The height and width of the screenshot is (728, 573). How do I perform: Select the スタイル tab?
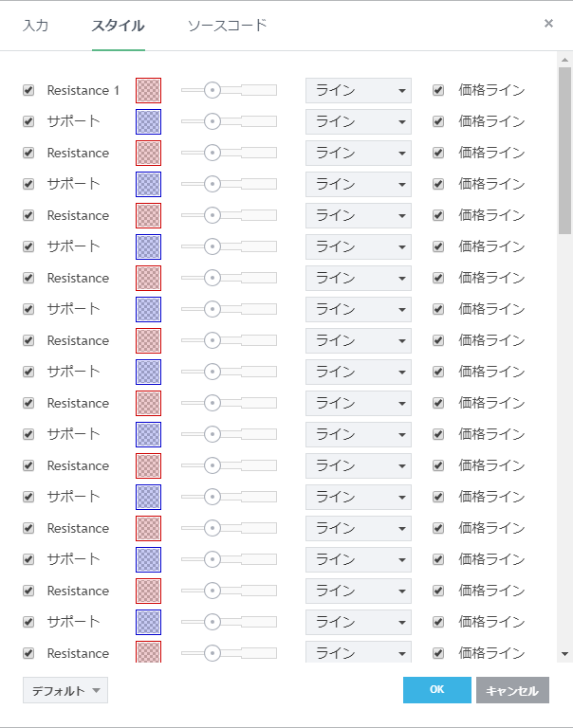point(118,25)
